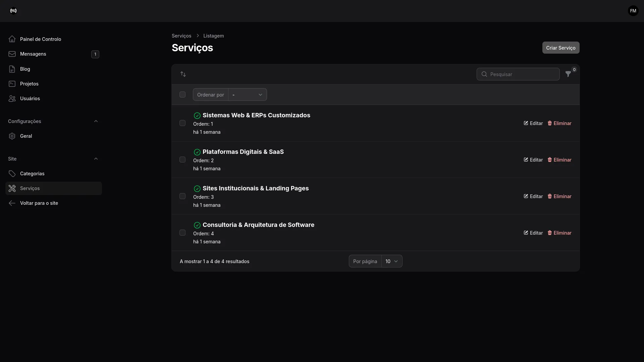Click the Categorias tag icon
Screen dimensions: 644x362
pyautogui.click(x=12, y=174)
